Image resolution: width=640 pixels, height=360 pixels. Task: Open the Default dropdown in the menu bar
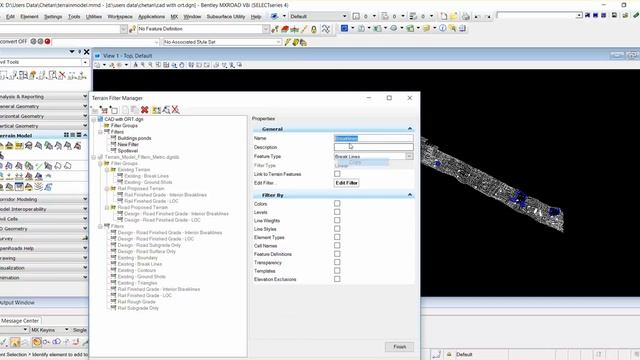tap(344, 16)
